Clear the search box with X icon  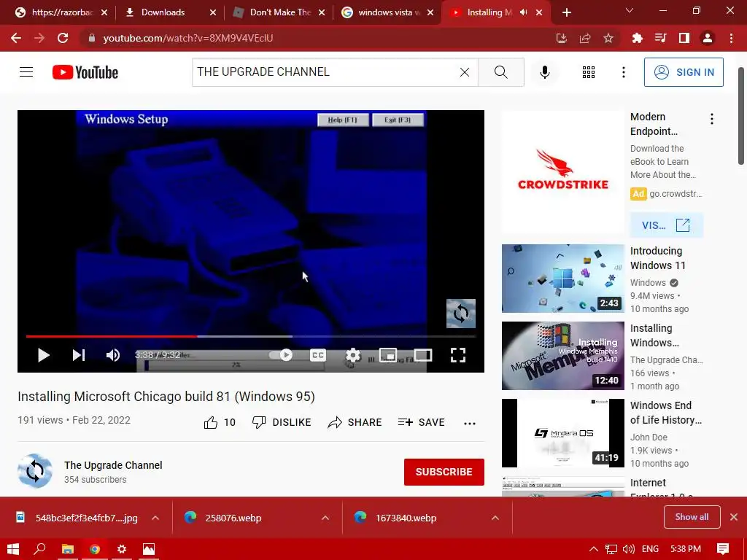(x=465, y=72)
